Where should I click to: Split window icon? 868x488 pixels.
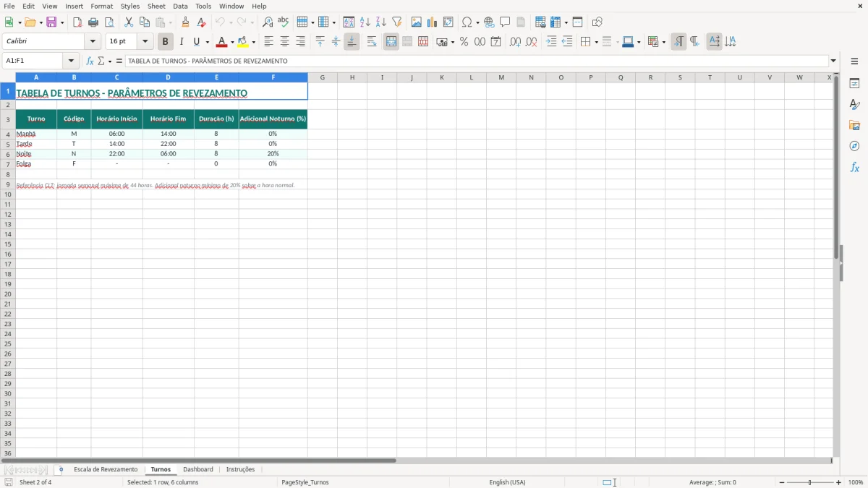click(x=577, y=22)
